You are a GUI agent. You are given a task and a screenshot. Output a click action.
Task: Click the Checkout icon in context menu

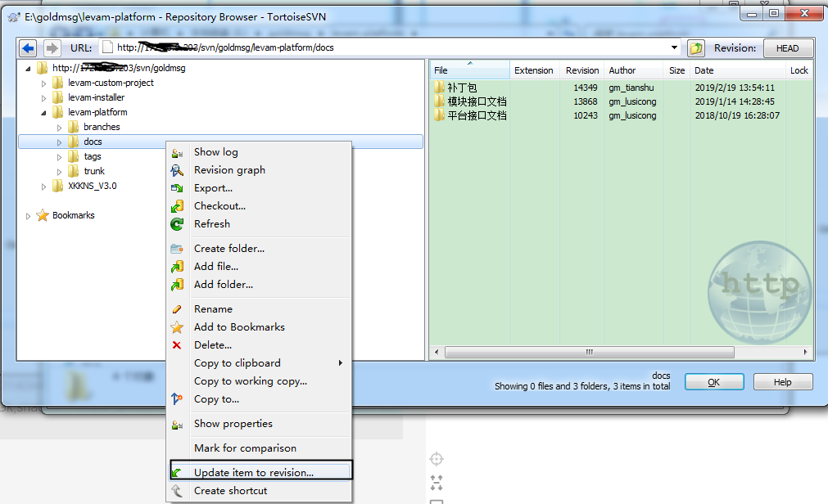(177, 206)
